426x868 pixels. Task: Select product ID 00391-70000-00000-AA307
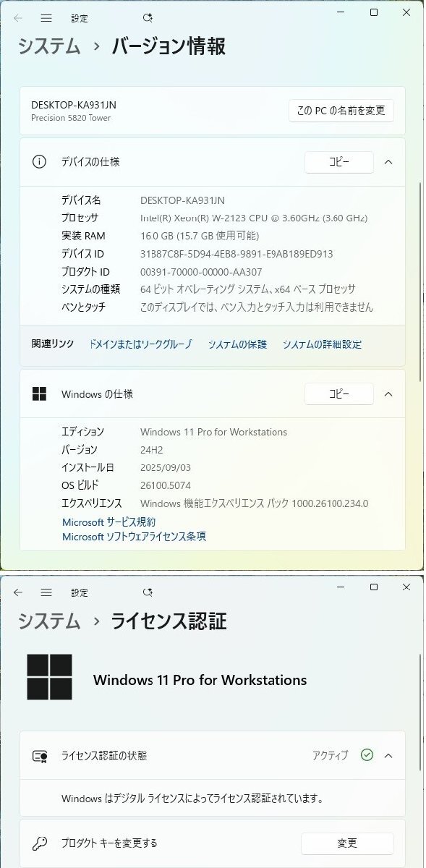point(201,272)
